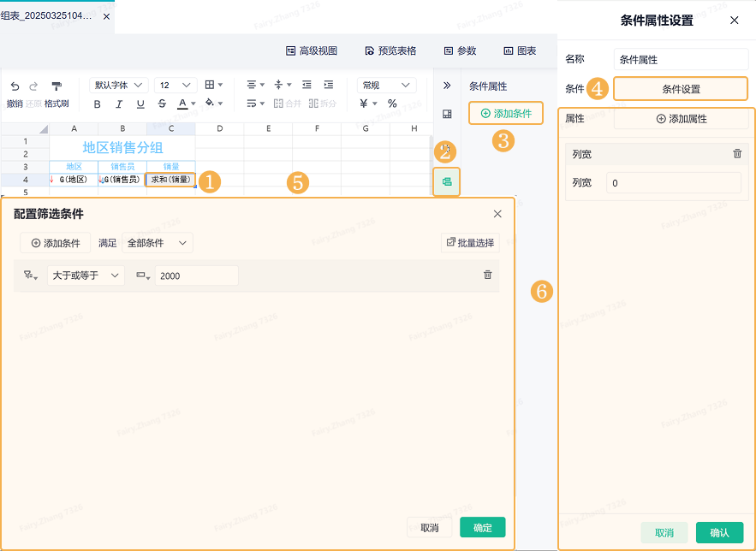The width and height of the screenshot is (756, 551).
Task: Open the 常规 number format dropdown
Action: coord(386,86)
